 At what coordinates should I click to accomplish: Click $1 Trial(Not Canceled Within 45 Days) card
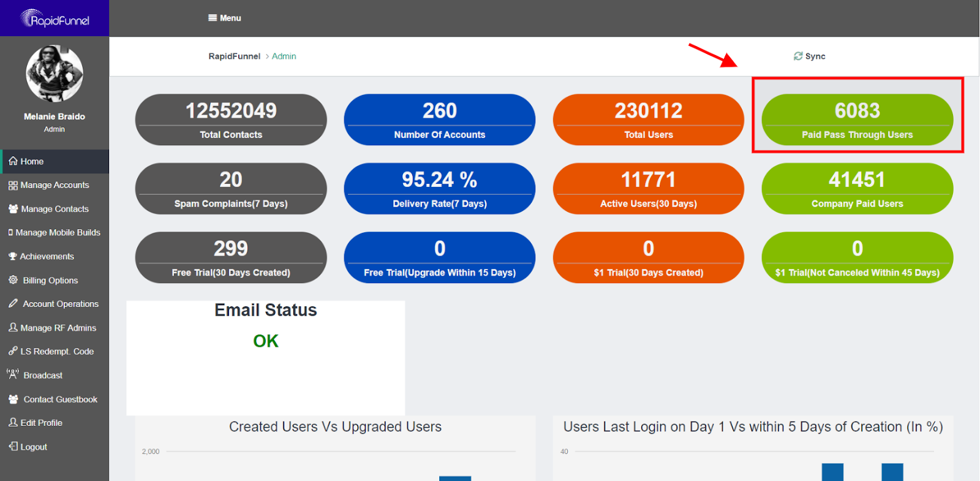point(858,257)
